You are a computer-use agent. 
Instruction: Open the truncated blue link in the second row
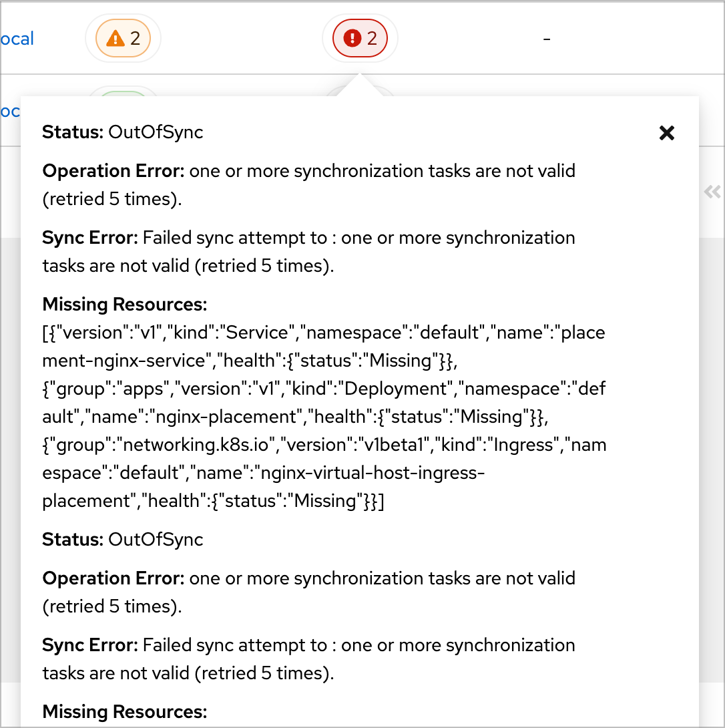(x=10, y=112)
